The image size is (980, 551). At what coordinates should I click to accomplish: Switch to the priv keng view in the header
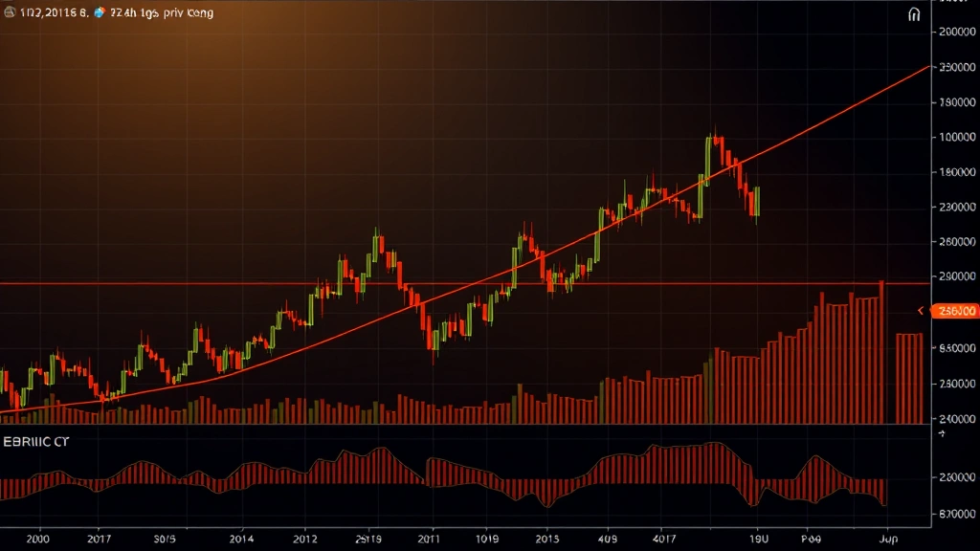click(189, 12)
